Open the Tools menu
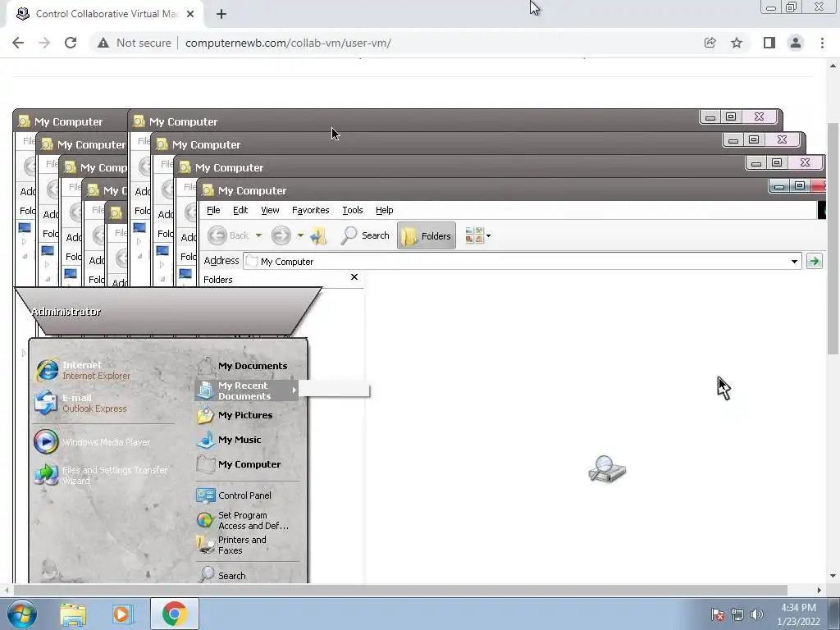 [353, 210]
